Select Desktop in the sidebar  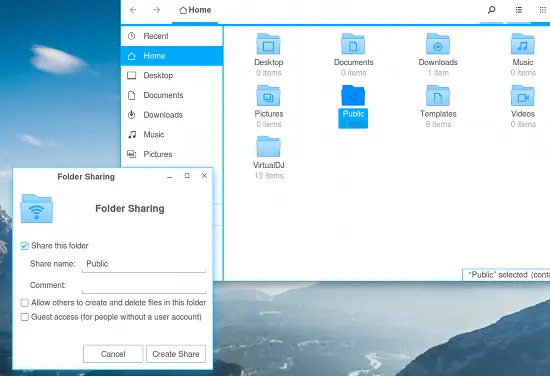tap(172, 75)
